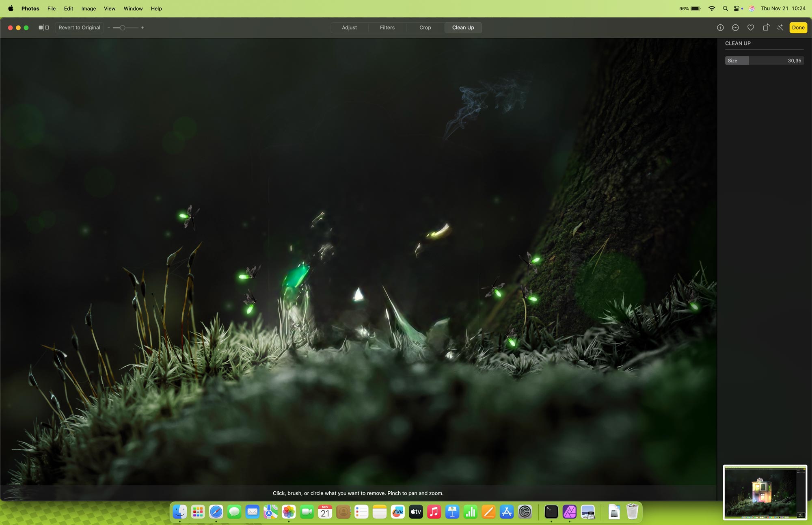Open FaceTime from the dock
The image size is (812, 525).
tap(307, 512)
